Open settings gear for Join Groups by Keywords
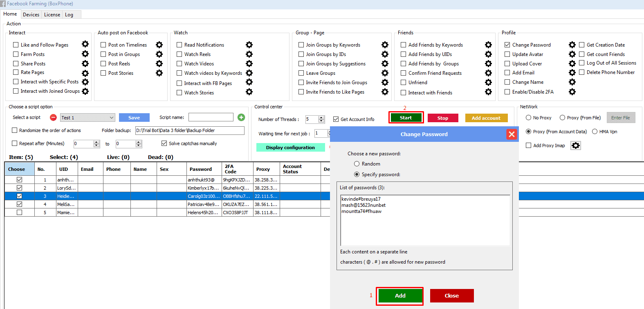The image size is (644, 309). point(385,45)
